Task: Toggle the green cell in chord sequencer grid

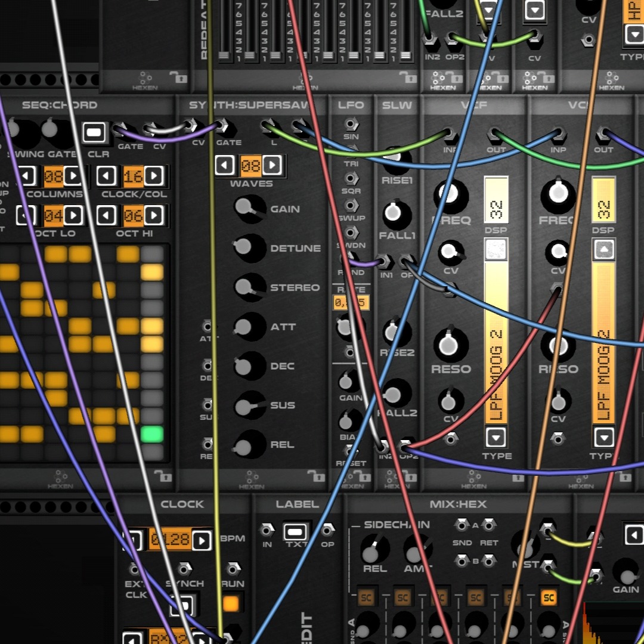Action: click(152, 434)
